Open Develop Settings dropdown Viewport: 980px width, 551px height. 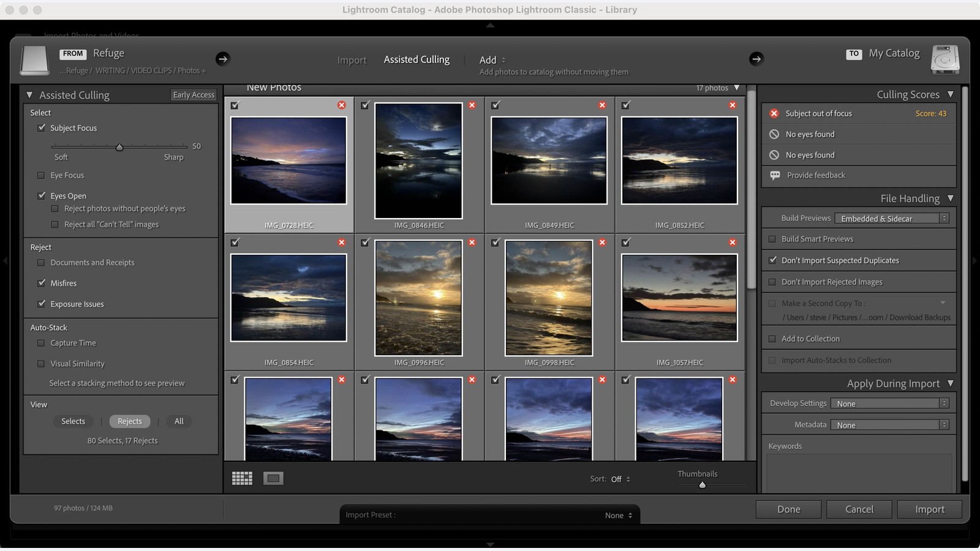click(x=890, y=403)
